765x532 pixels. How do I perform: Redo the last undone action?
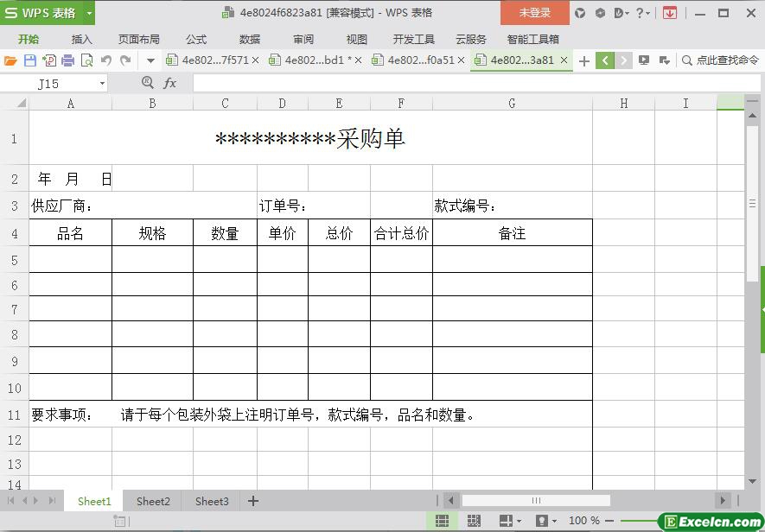click(125, 60)
